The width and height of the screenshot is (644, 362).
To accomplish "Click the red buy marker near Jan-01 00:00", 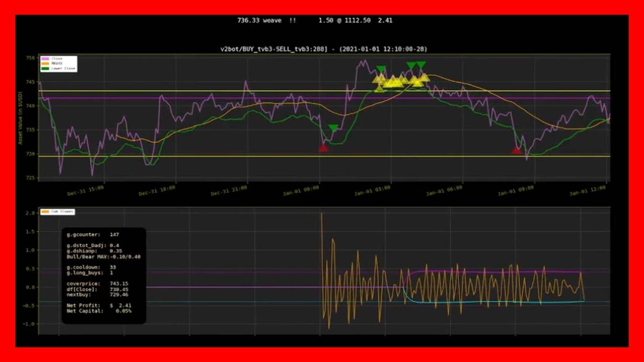I will click(x=324, y=147).
